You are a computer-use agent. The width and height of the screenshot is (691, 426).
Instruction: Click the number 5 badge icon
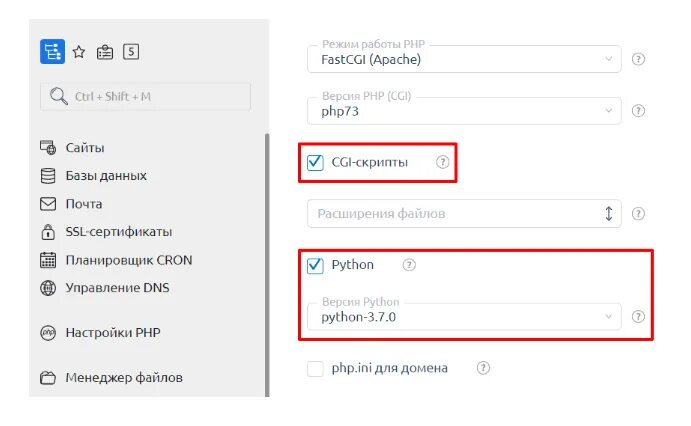coord(132,52)
